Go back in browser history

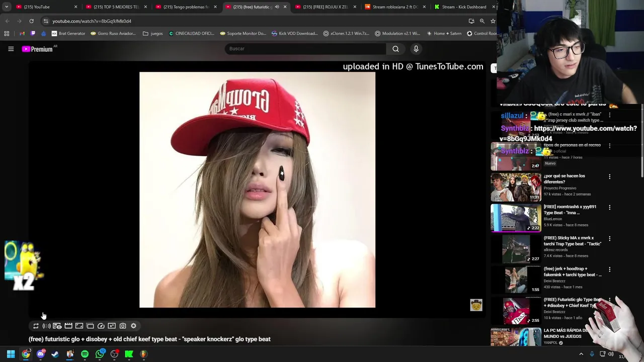(7, 21)
